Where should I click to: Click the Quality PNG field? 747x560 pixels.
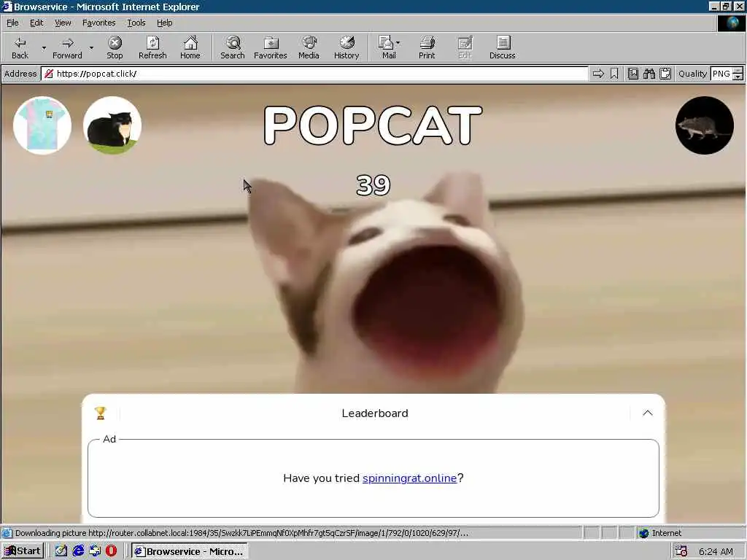[x=721, y=74]
